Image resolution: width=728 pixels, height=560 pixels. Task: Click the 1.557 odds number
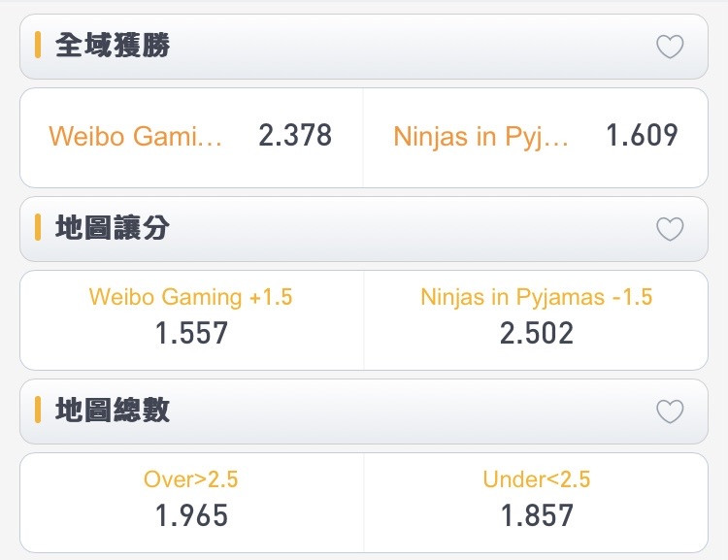coord(191,334)
